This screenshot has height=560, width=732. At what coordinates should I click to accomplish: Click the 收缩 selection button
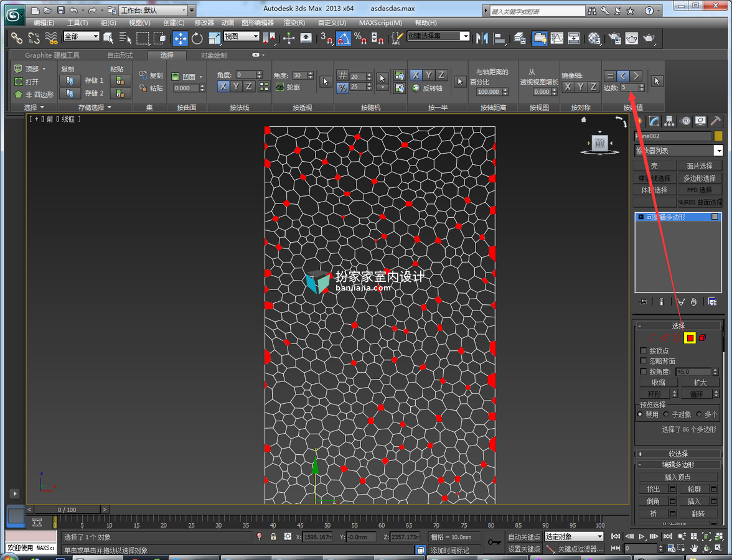[659, 382]
